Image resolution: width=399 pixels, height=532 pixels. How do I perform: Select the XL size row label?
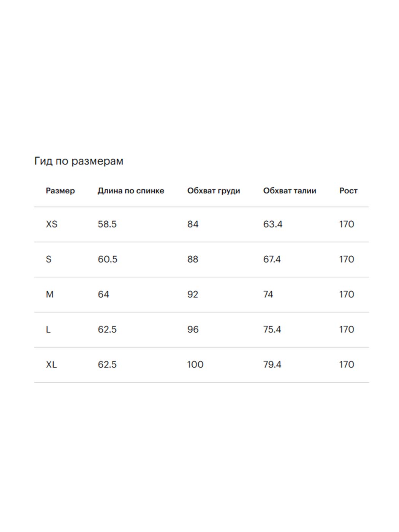[x=51, y=364]
